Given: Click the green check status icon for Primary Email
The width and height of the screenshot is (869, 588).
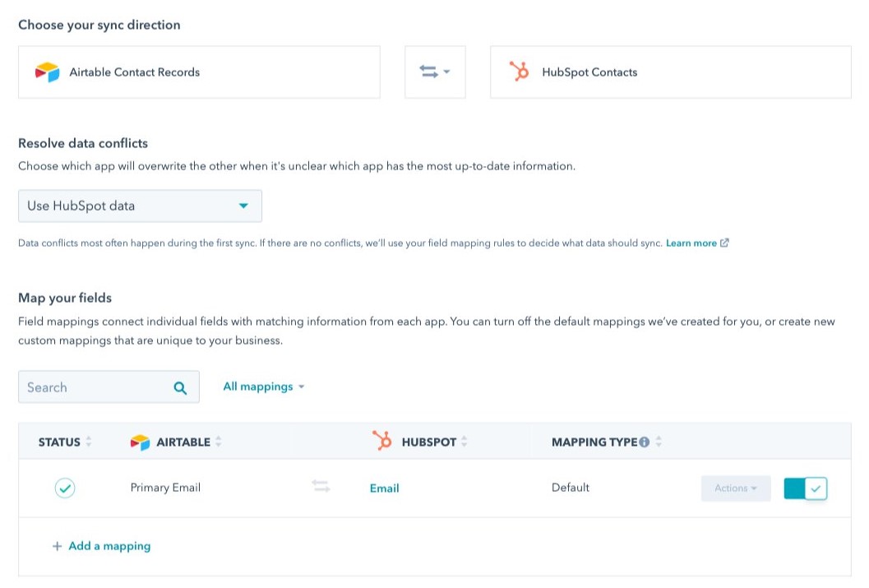Looking at the screenshot, I should (x=65, y=488).
